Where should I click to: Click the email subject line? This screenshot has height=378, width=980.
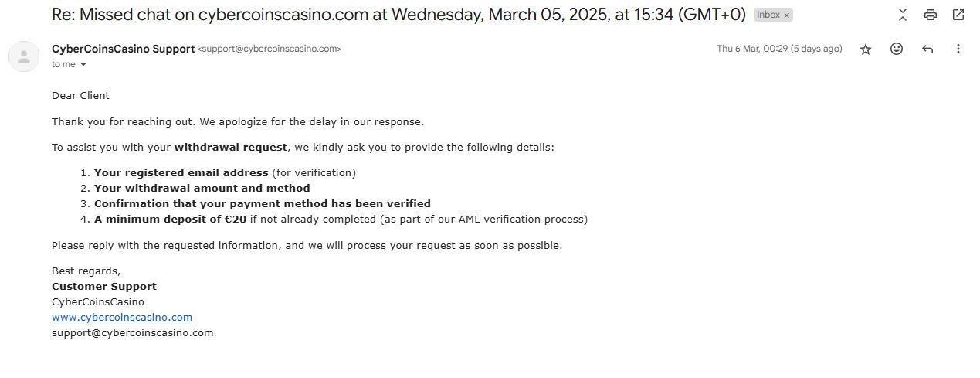click(x=398, y=15)
